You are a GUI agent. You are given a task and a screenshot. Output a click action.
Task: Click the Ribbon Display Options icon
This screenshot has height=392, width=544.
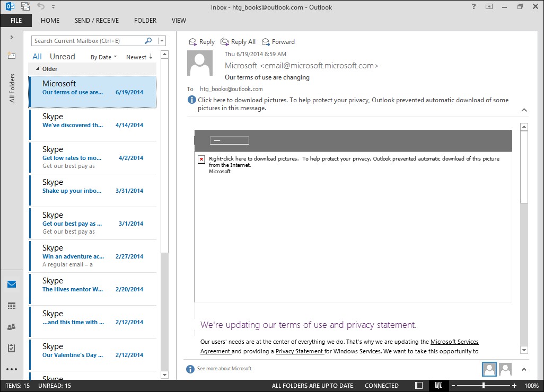(x=489, y=6)
